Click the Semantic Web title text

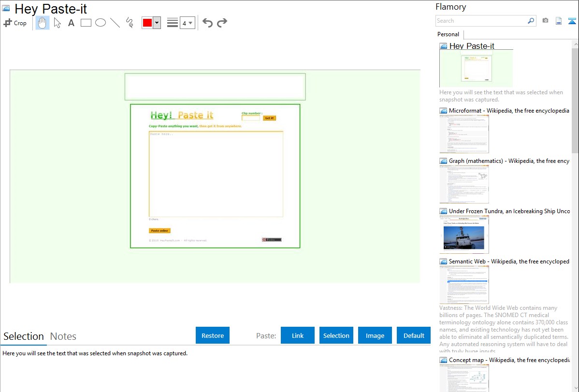click(x=509, y=261)
